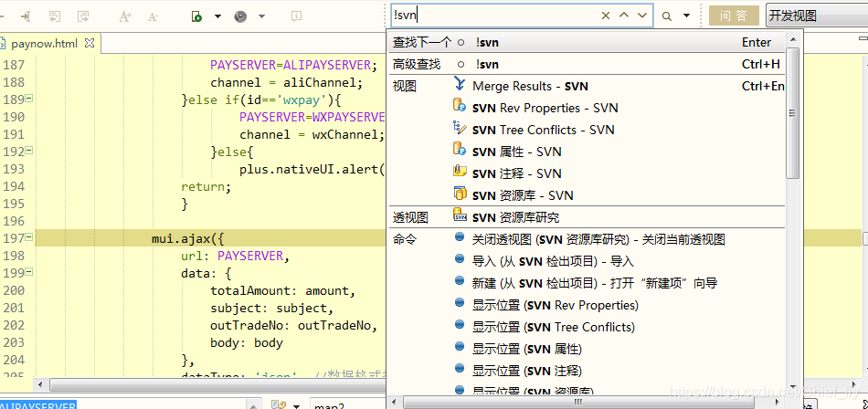Open SVN 资源库 view
868x409 pixels.
[x=523, y=195]
